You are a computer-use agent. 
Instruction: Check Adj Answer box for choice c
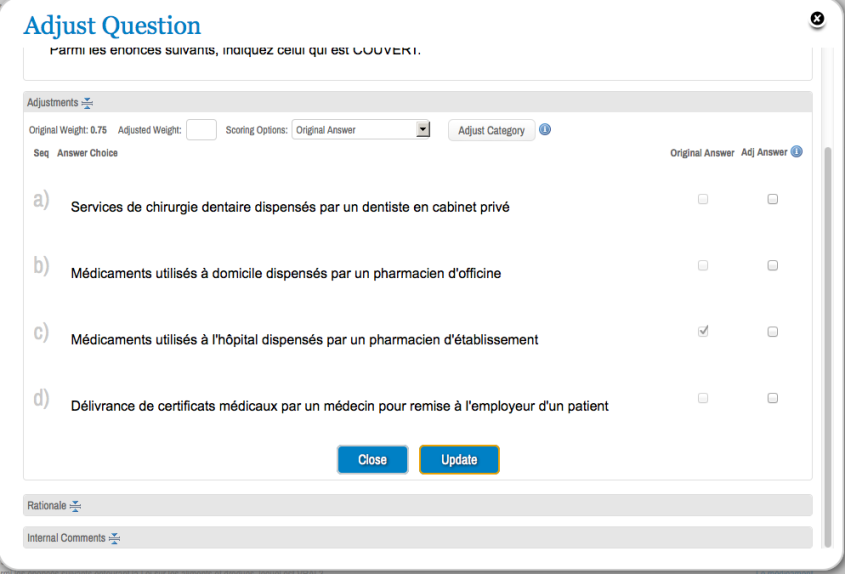tap(772, 332)
